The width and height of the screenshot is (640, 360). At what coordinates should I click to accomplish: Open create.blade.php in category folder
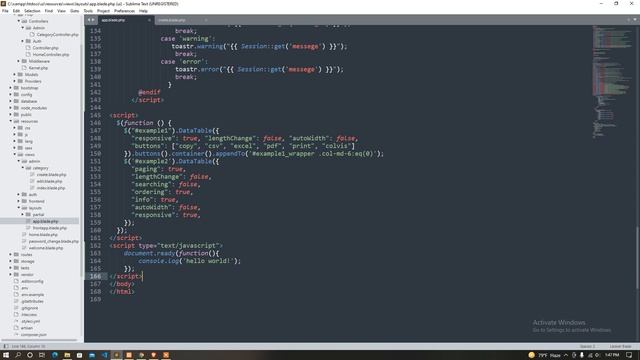(51, 175)
